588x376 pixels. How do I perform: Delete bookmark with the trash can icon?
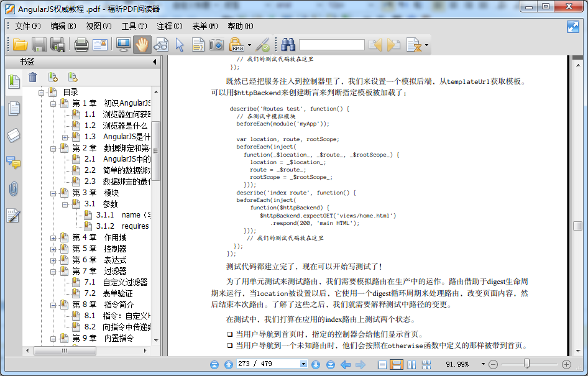(x=32, y=77)
